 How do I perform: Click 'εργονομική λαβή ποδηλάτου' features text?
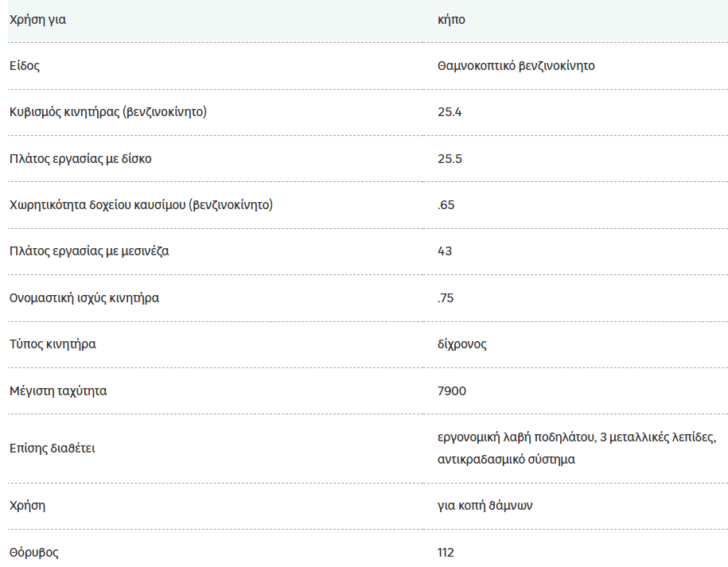[x=516, y=437]
